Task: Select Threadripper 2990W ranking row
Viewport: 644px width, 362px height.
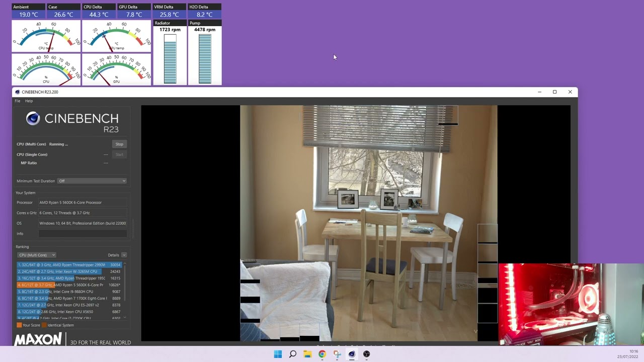Action: 69,265
